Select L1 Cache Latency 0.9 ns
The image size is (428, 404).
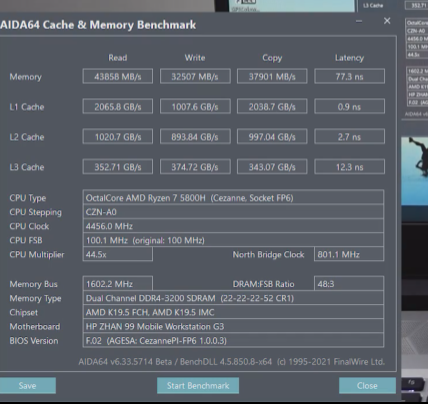[x=349, y=106]
